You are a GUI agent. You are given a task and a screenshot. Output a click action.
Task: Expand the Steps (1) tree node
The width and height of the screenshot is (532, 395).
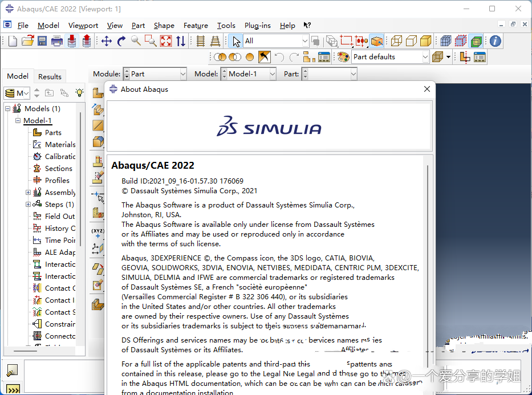point(28,205)
